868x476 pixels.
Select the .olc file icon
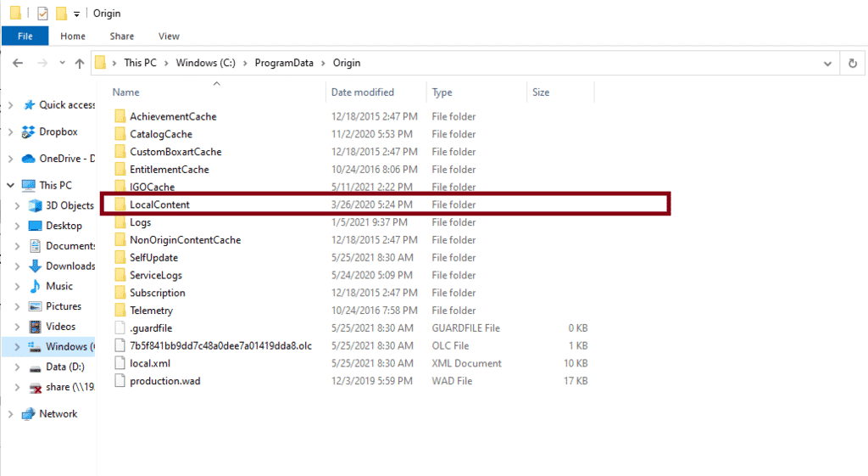[120, 346]
